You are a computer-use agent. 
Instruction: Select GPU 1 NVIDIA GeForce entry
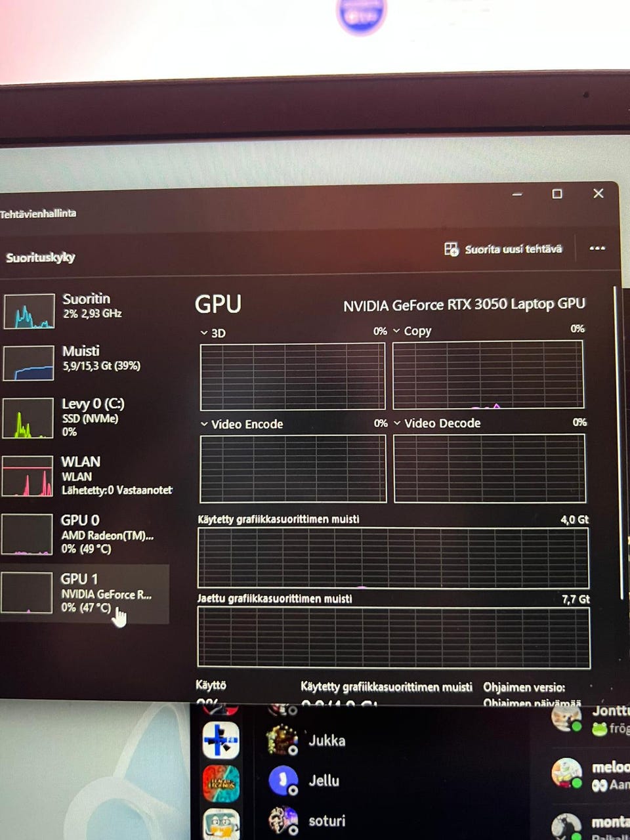tap(85, 594)
